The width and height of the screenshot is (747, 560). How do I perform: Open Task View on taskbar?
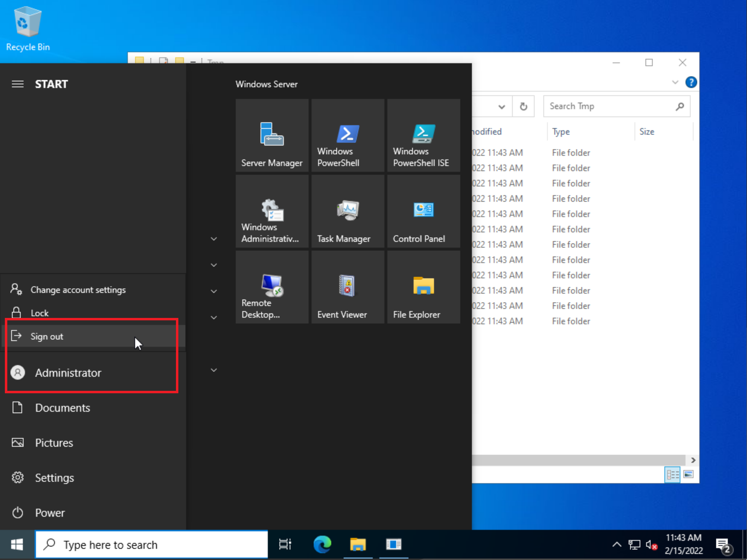coord(285,545)
